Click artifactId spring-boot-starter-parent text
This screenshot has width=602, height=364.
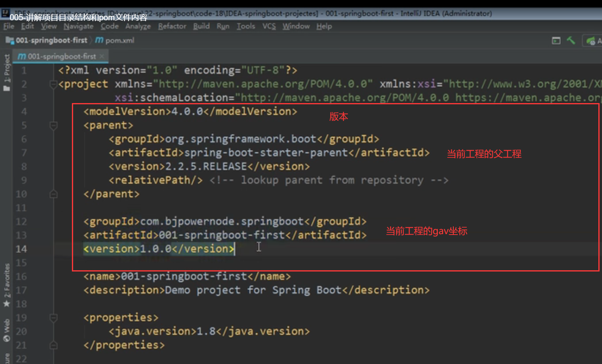(x=269, y=153)
